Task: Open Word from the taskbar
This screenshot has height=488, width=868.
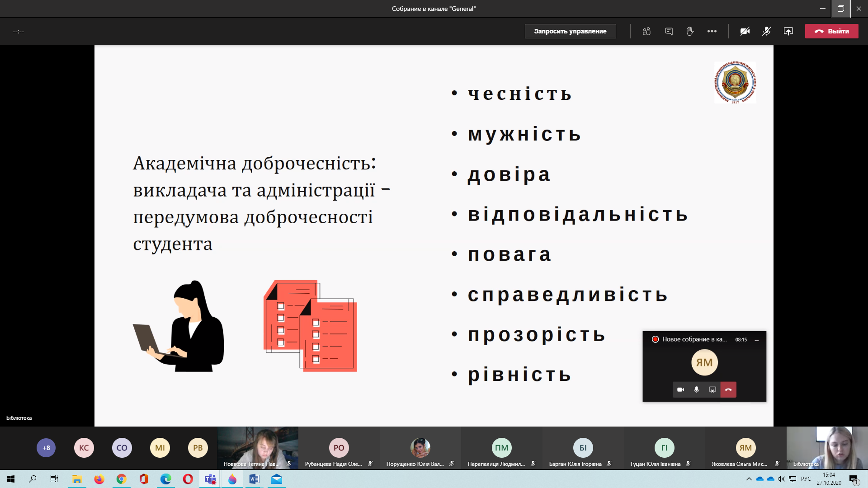Action: tap(254, 479)
